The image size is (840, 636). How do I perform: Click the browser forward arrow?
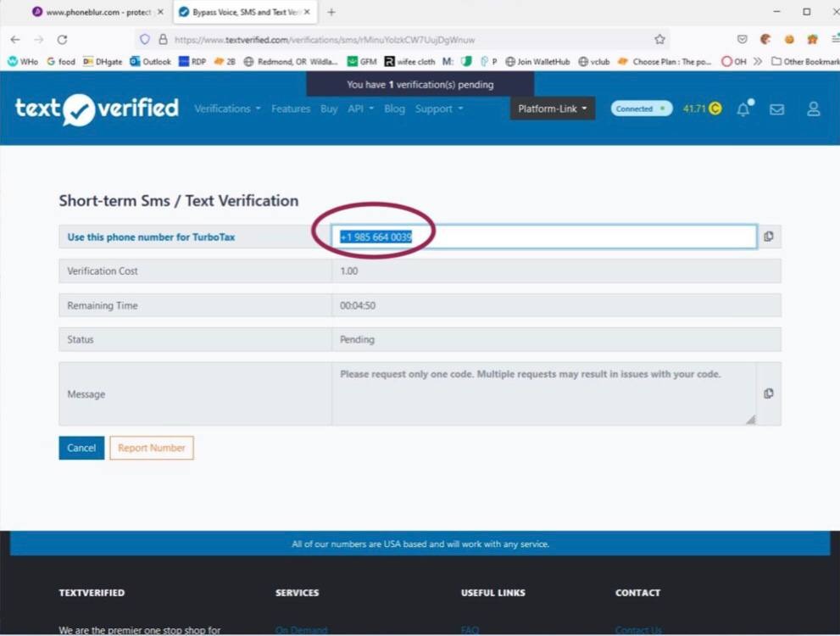click(x=39, y=40)
